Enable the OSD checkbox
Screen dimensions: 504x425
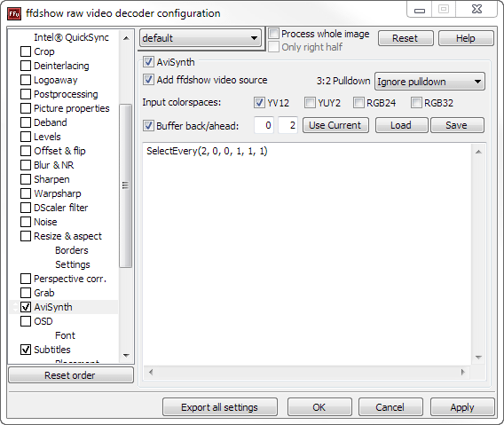pyautogui.click(x=26, y=321)
